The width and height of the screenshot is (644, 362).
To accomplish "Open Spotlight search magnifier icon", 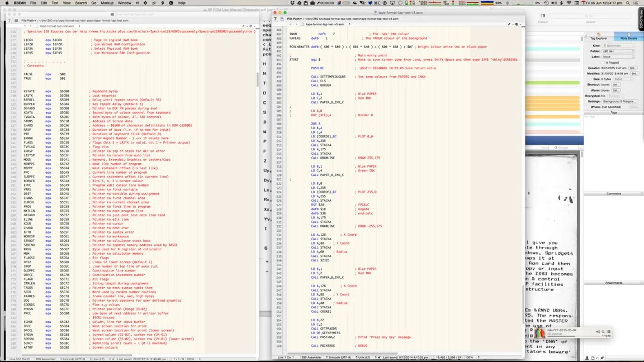I will (x=628, y=3).
